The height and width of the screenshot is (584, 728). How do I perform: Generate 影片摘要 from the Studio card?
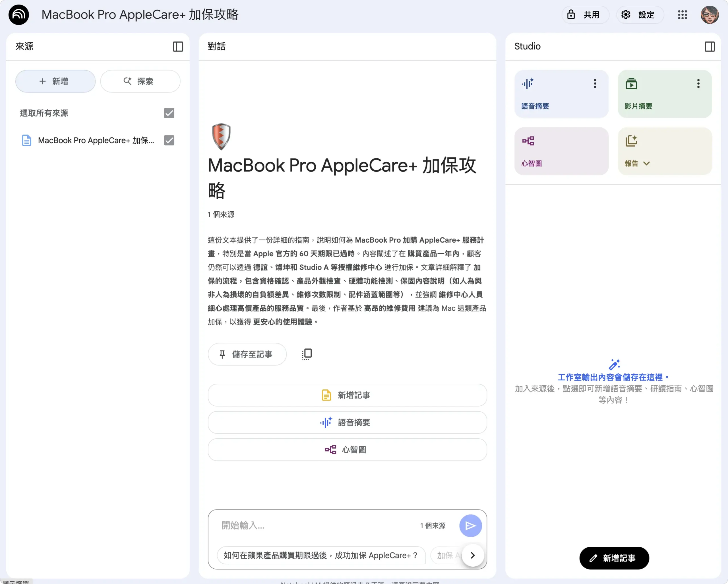(665, 94)
